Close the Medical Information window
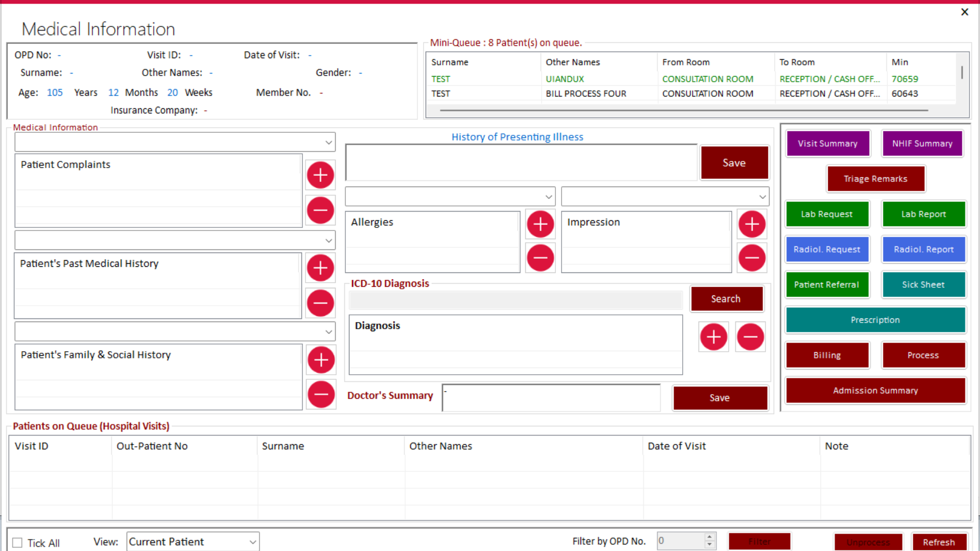980x551 pixels. [x=964, y=12]
